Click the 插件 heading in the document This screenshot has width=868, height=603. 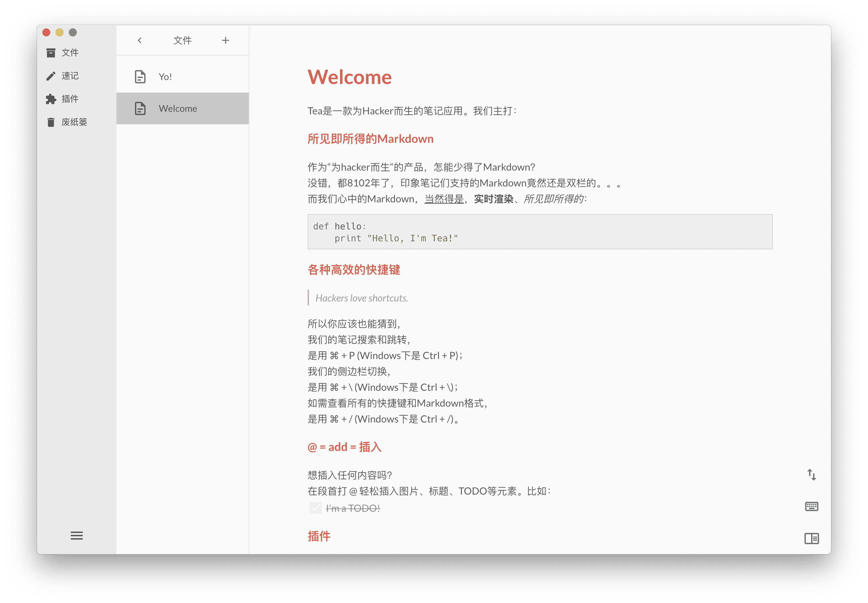point(319,536)
